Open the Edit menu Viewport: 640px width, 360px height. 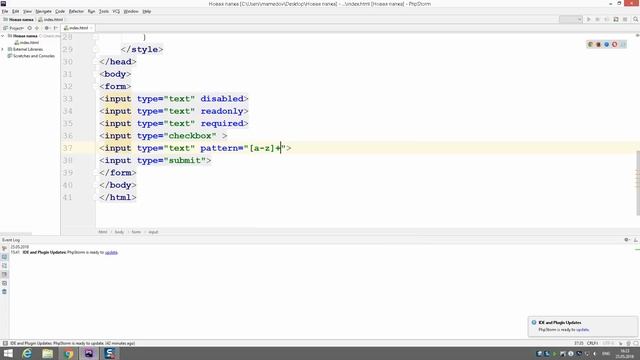(x=16, y=11)
